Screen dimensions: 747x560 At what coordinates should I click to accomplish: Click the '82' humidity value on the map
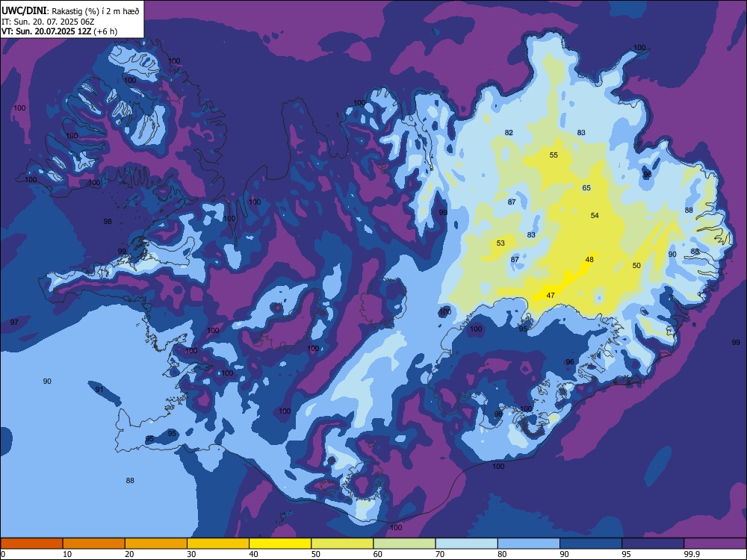pos(509,132)
